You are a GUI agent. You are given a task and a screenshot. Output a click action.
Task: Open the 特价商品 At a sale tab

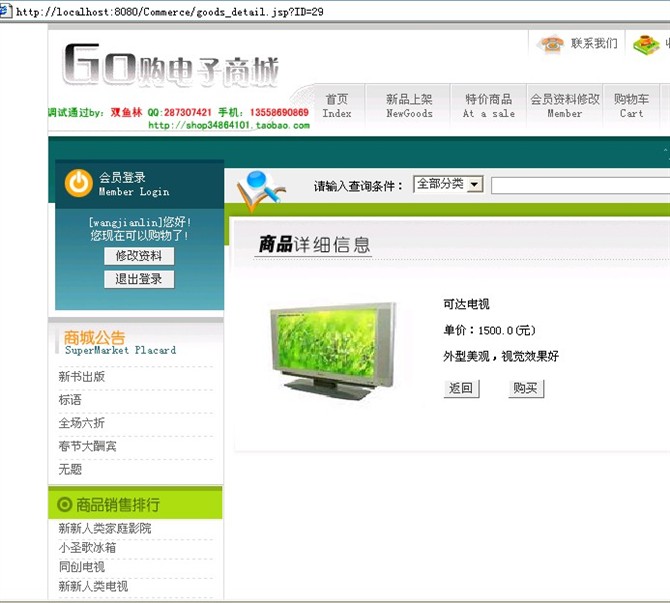coord(488,106)
